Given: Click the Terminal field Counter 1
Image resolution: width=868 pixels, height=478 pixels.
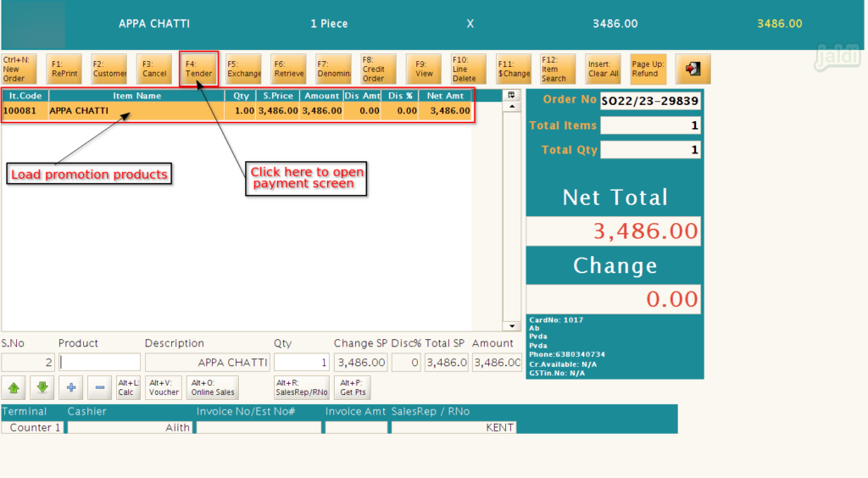Looking at the screenshot, I should click(33, 427).
